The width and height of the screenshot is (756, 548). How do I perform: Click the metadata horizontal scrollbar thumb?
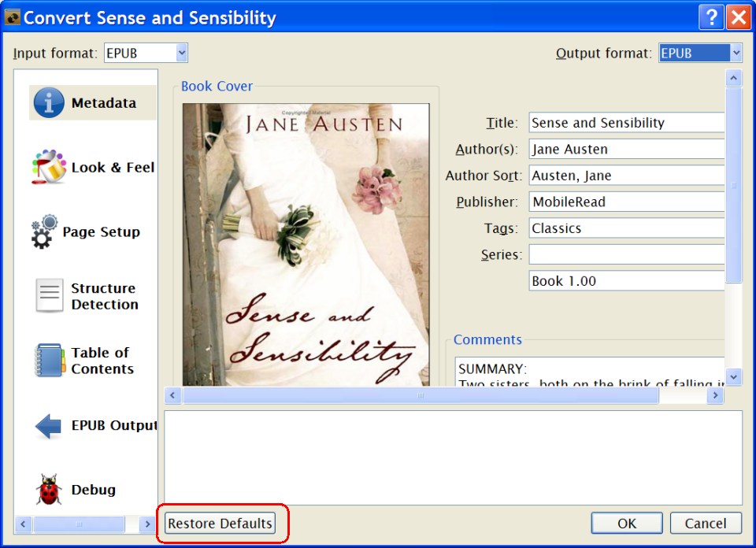click(420, 396)
